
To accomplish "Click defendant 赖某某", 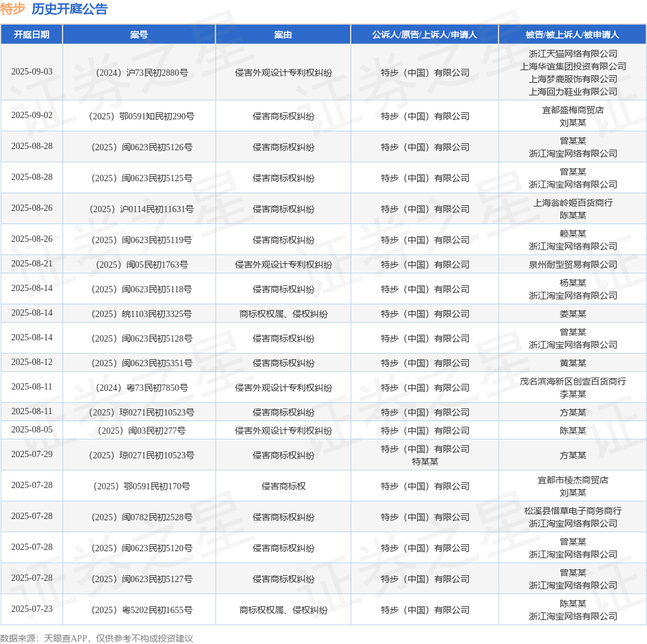I will [572, 234].
